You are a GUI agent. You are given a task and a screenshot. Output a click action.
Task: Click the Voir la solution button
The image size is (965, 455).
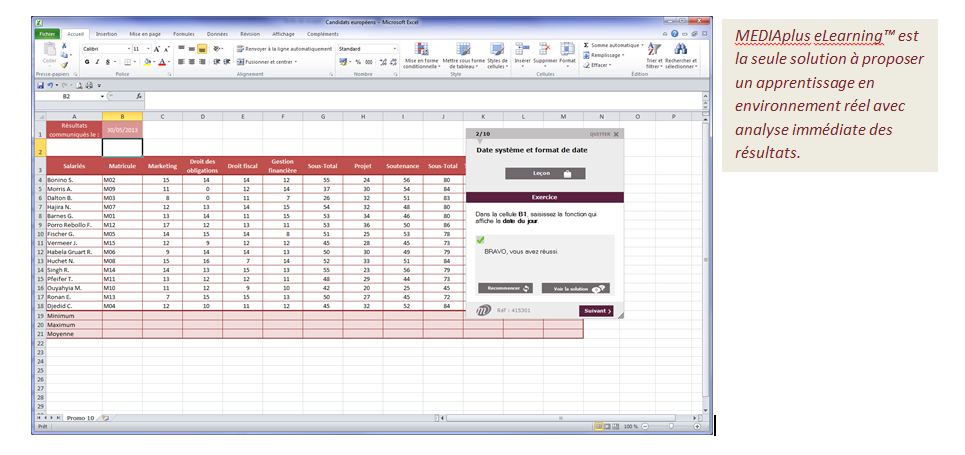coord(576,288)
